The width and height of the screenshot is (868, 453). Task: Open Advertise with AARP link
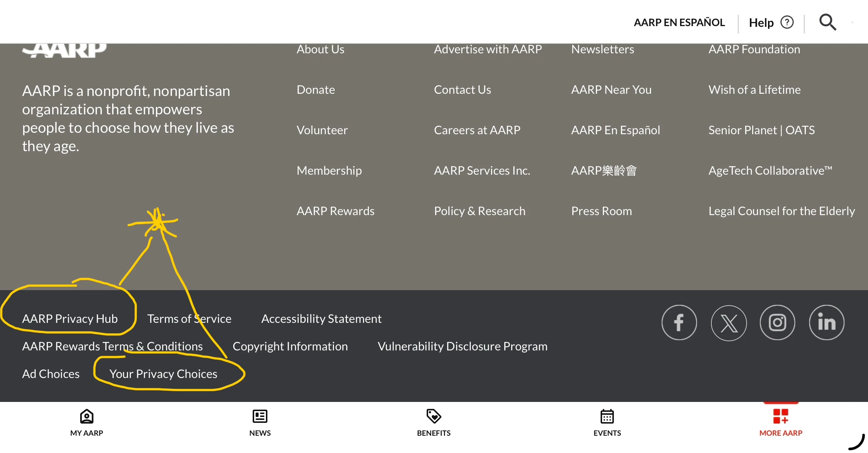coord(488,49)
